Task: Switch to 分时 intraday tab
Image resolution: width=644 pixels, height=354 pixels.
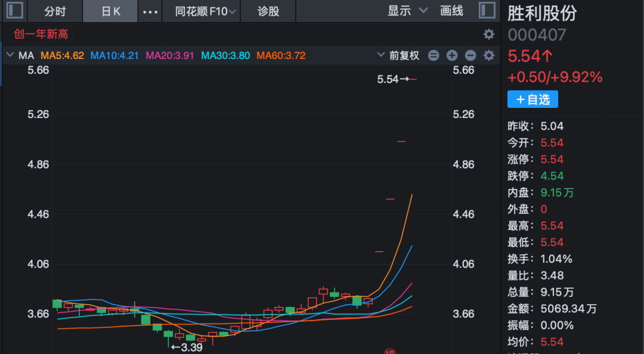Action: [55, 11]
